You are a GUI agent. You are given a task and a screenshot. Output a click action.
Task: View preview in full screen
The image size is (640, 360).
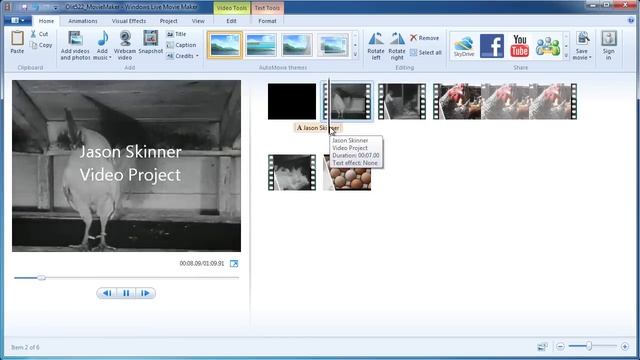point(234,264)
